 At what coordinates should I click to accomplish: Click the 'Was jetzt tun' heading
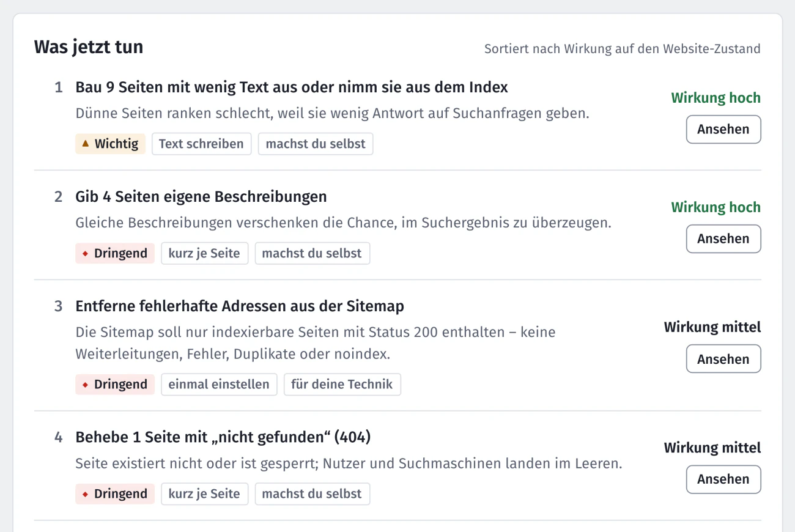pyautogui.click(x=89, y=47)
